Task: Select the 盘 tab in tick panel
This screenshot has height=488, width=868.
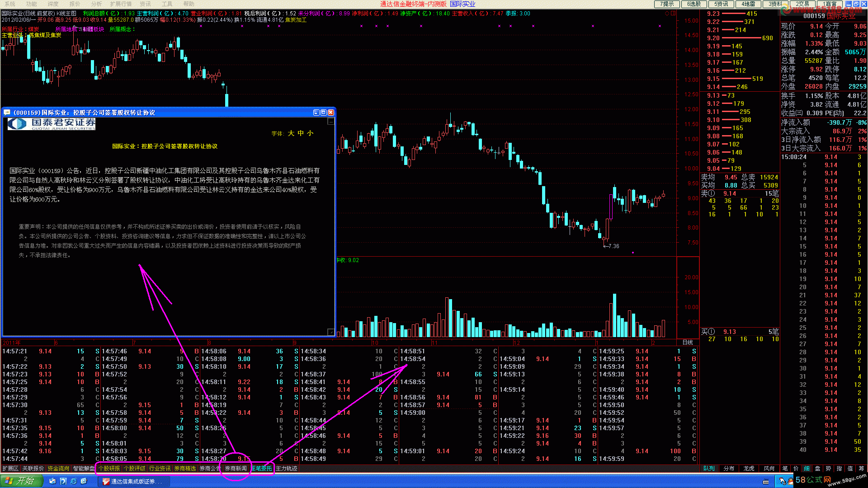Action: 818,469
